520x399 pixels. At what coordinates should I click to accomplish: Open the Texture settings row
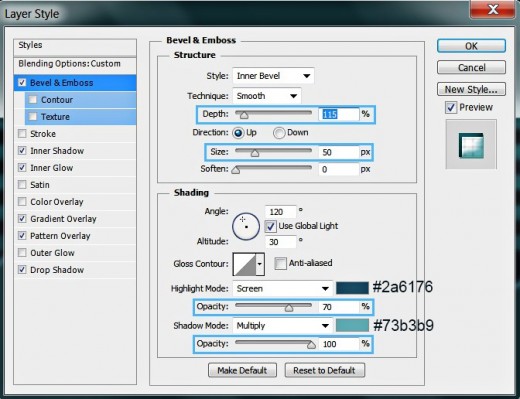pyautogui.click(x=80, y=117)
